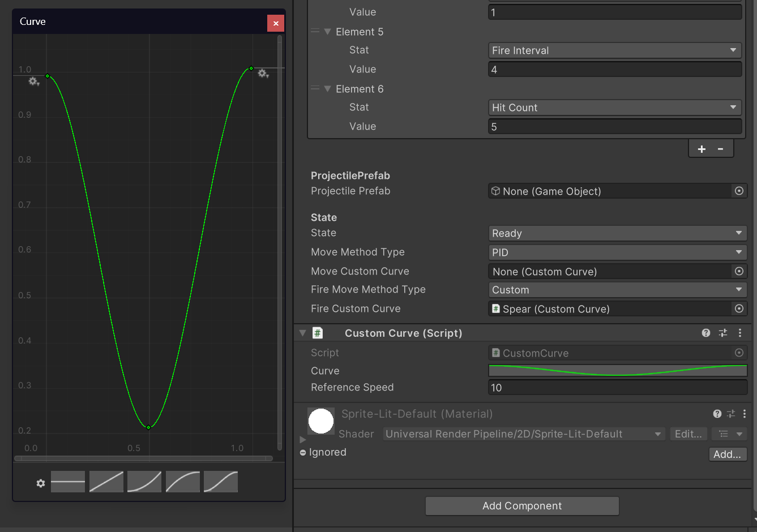Open Projectile Prefab object picker
The height and width of the screenshot is (532, 757).
point(739,191)
